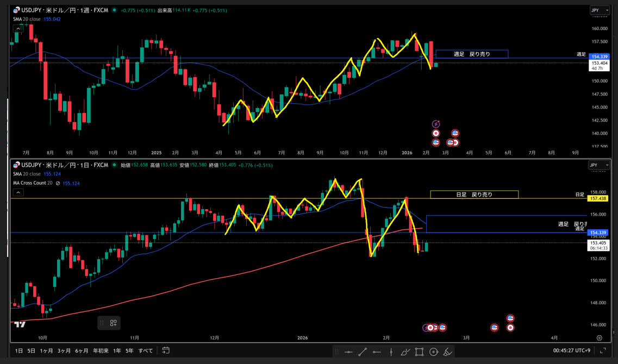Select the rectangle shape tool
This screenshot has height=364, width=618.
click(x=419, y=352)
